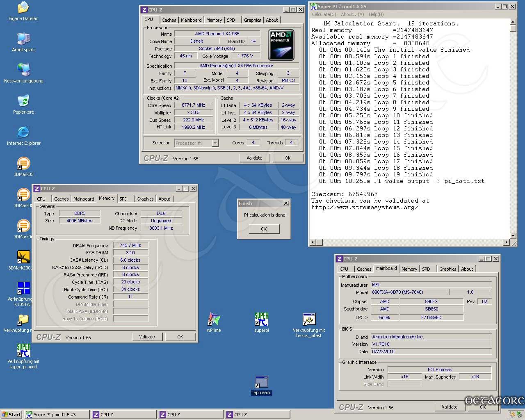Click the Checksum: 6754996F line
Screen dimensions: 525x420
click(x=345, y=194)
